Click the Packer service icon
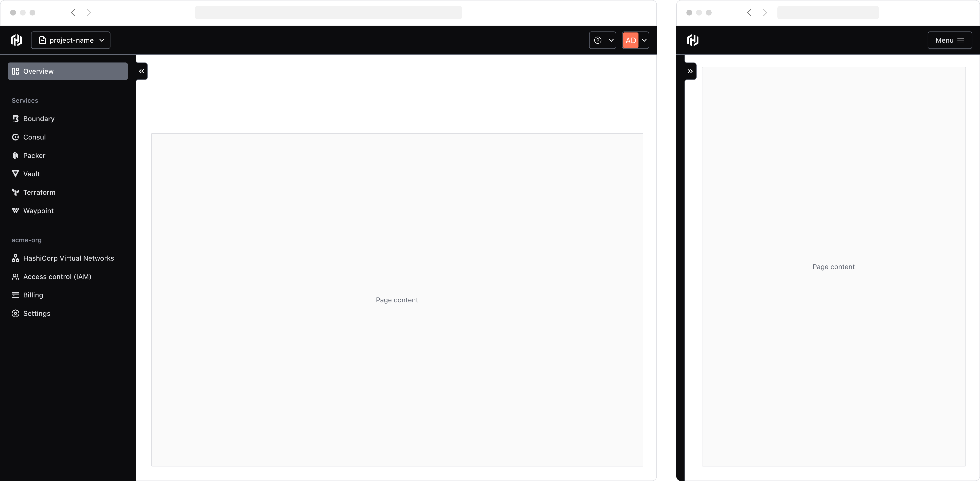Image resolution: width=980 pixels, height=481 pixels. tap(16, 155)
